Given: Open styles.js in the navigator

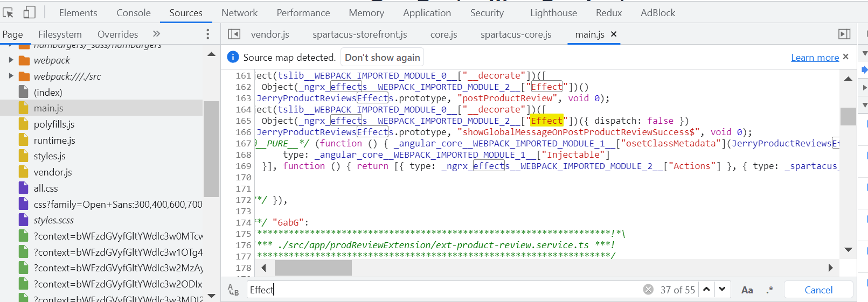Looking at the screenshot, I should click(x=50, y=156).
